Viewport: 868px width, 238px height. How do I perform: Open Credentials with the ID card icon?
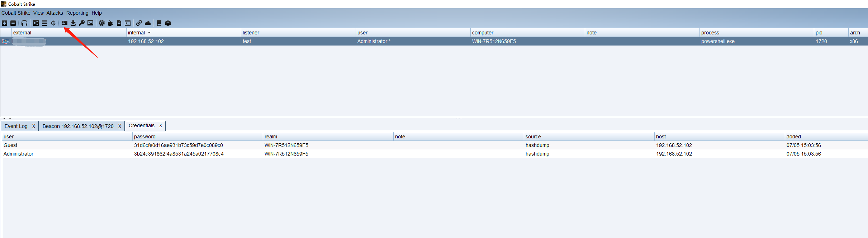(x=65, y=23)
